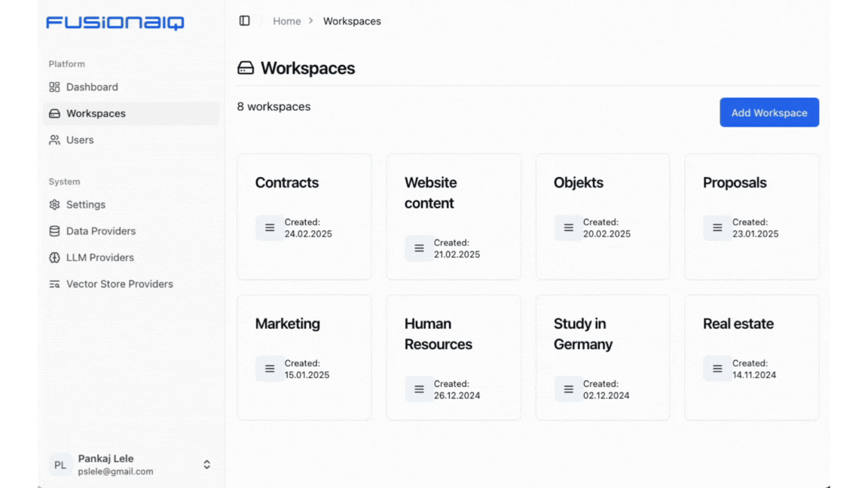The height and width of the screenshot is (488, 868).
Task: Open Users page from sidebar
Action: coord(80,140)
